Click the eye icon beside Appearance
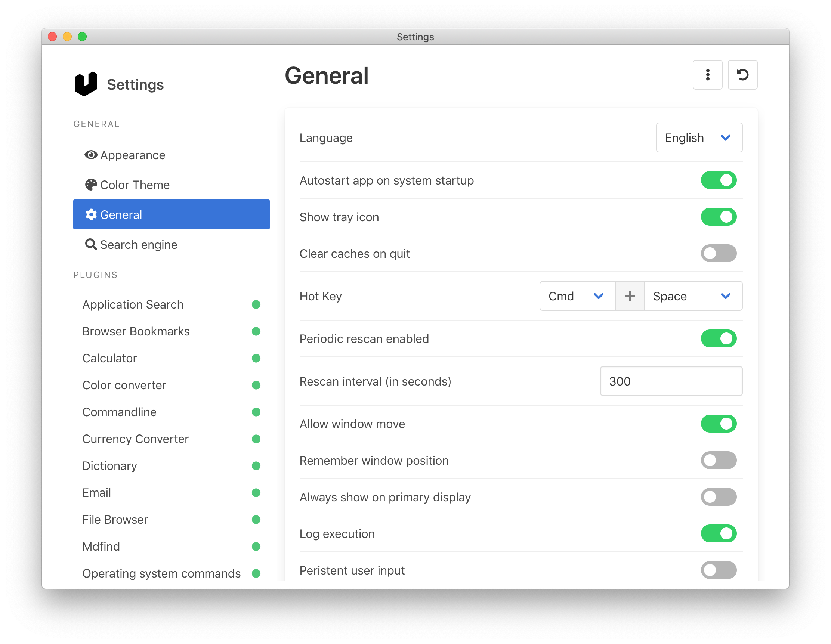 tap(90, 155)
